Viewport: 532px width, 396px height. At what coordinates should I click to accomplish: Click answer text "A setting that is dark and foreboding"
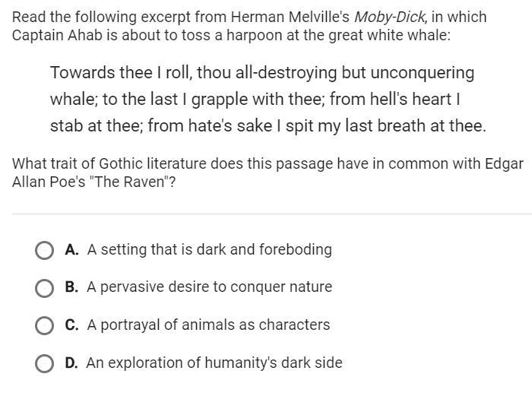coord(209,249)
